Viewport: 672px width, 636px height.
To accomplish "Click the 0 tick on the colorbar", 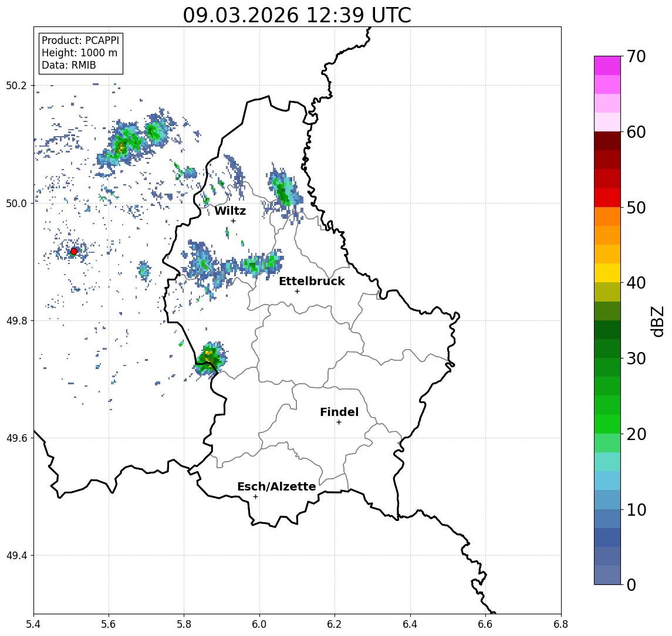I will [x=632, y=584].
